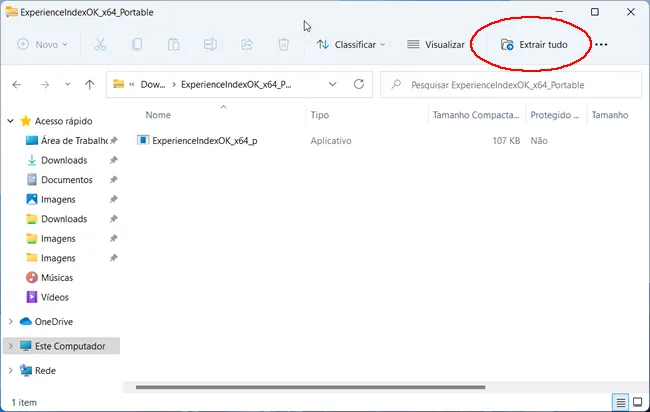This screenshot has height=412, width=650.
Task: Click the ExperienceIndexOK_x64_P... breadcrumb segment
Action: click(236, 85)
